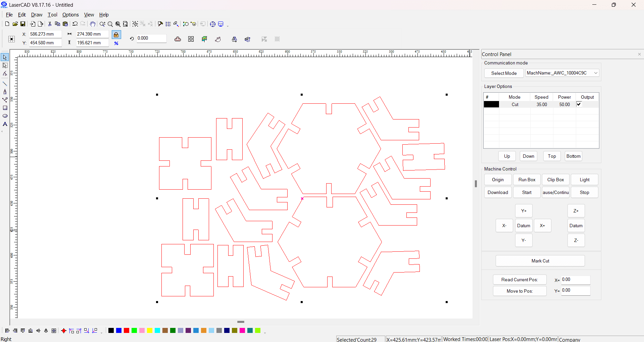This screenshot has width=644, height=342.
Task: Open the Edit menu
Action: click(x=22, y=15)
